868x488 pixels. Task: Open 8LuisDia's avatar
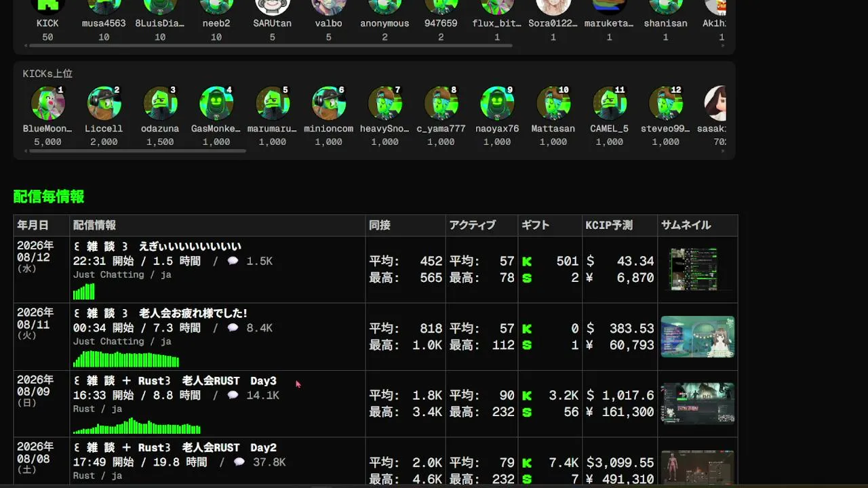click(x=161, y=7)
